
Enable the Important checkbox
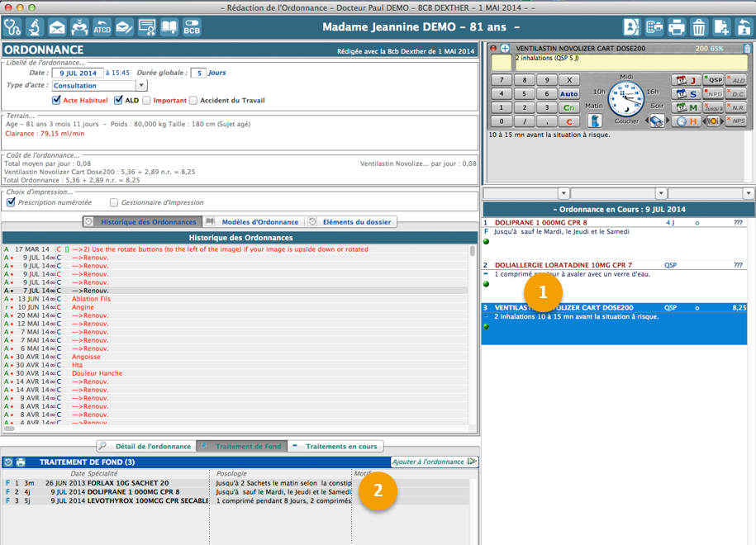pos(146,101)
